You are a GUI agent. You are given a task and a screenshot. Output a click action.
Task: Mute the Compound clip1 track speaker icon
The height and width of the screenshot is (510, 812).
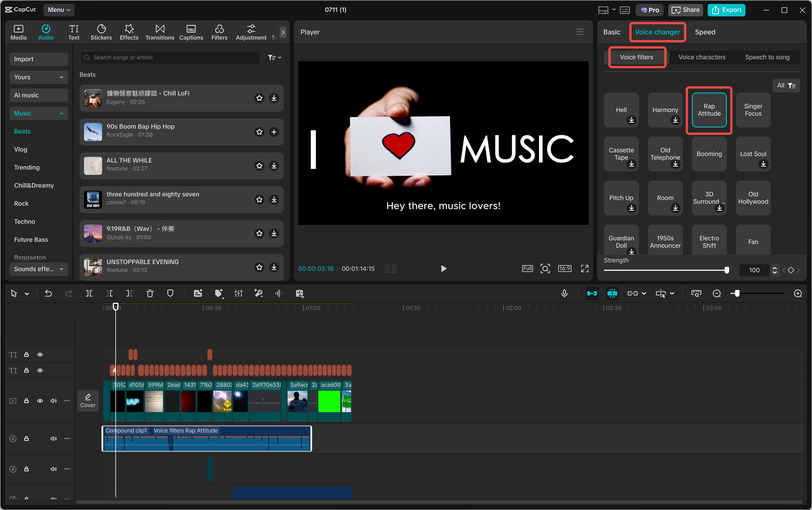pyautogui.click(x=53, y=438)
